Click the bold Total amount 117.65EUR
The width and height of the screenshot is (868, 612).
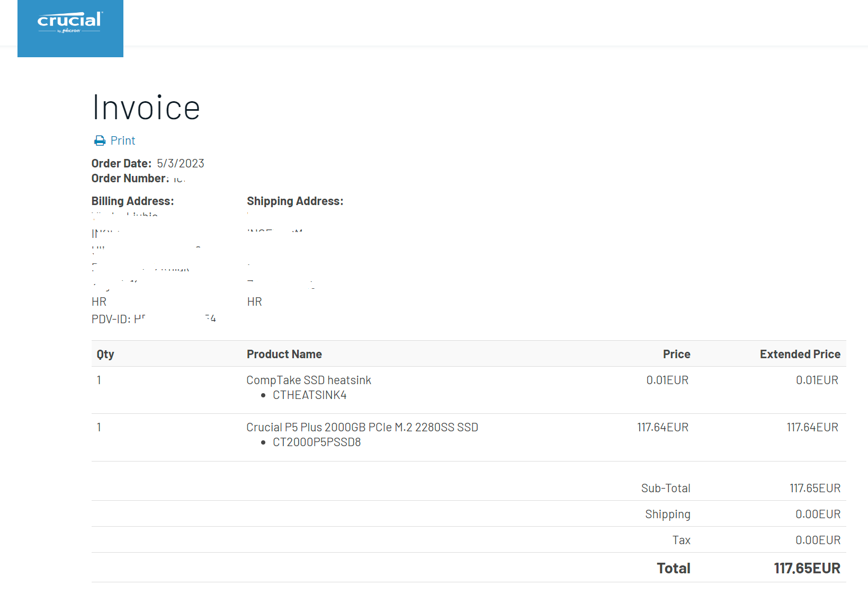(x=807, y=569)
